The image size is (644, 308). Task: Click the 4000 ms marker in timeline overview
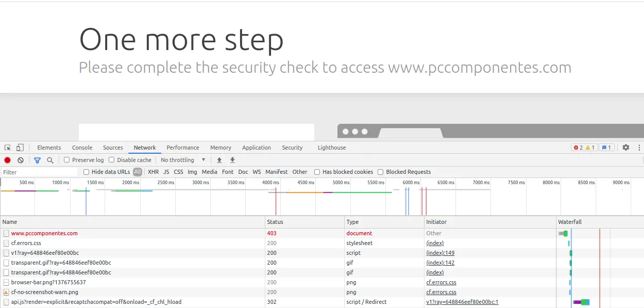coord(270,183)
